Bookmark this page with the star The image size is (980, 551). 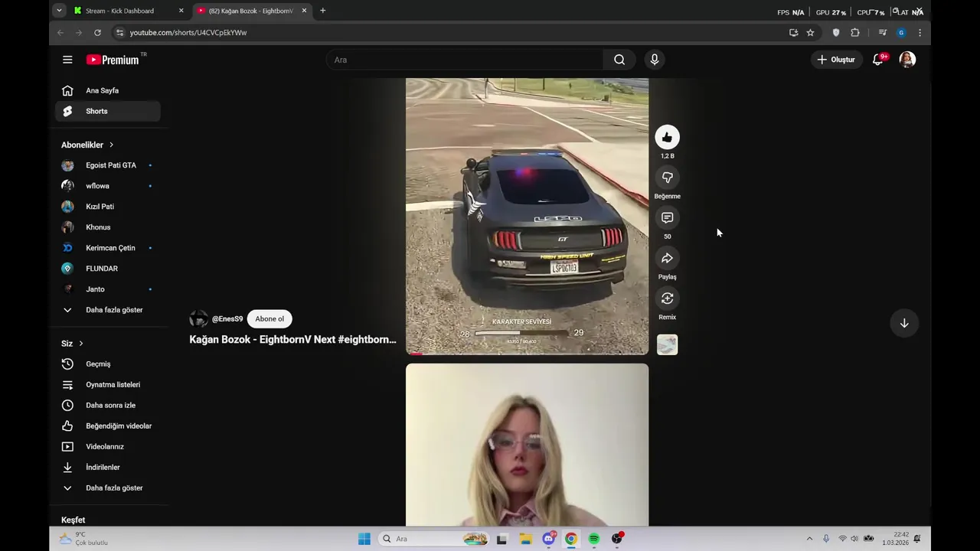[810, 33]
